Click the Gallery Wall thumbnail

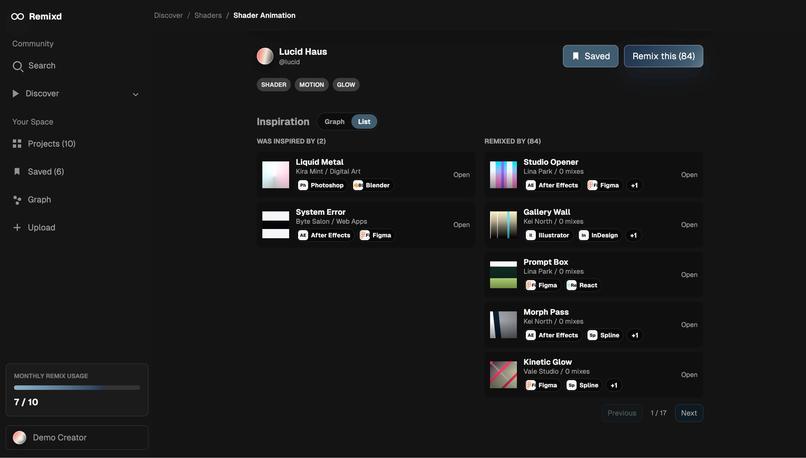pos(503,225)
